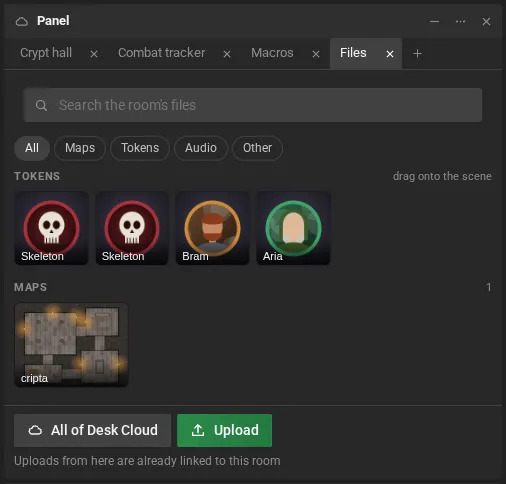Switch to the Combat tracker tab
The height and width of the screenshot is (484, 506).
click(x=161, y=53)
